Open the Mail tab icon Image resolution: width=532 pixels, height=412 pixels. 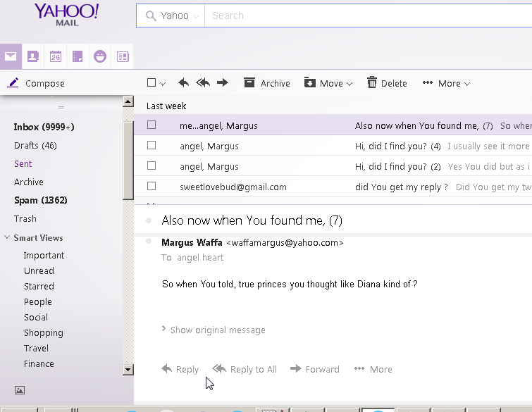(11, 56)
